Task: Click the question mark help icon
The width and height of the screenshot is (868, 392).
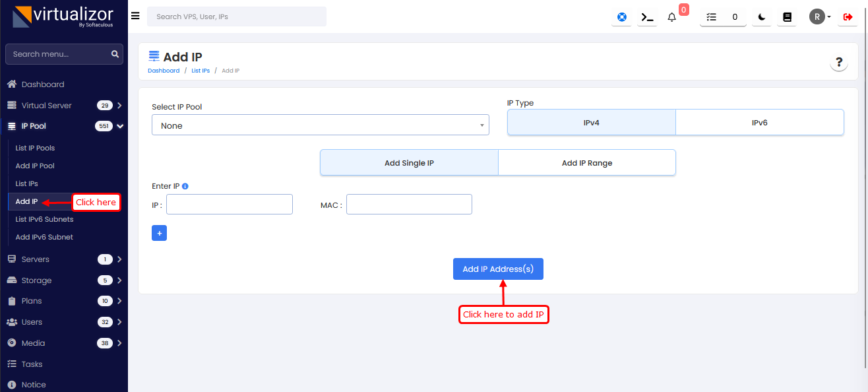Action: [x=838, y=62]
